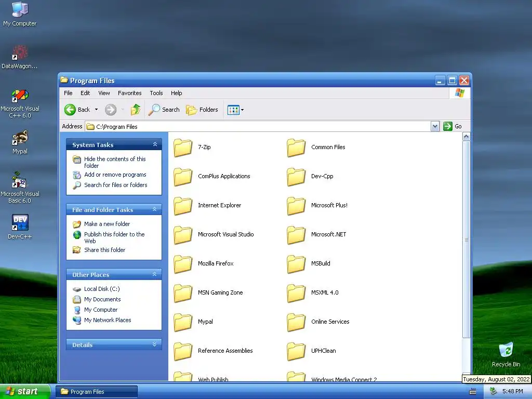Collapse the System Tasks panel

155,144
